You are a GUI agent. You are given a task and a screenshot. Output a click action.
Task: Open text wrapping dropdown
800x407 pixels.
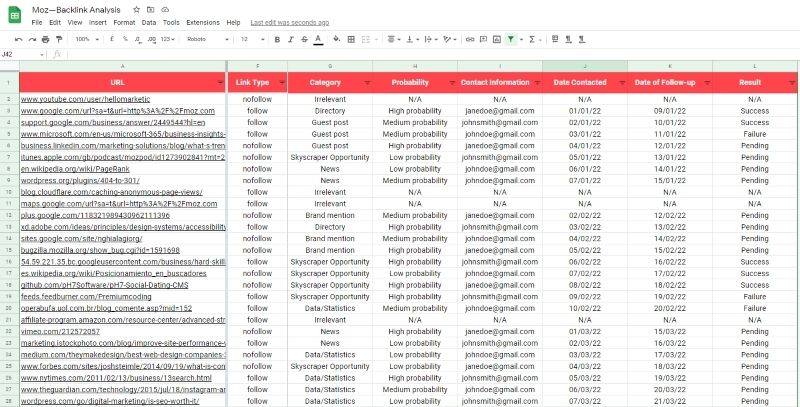tap(430, 39)
